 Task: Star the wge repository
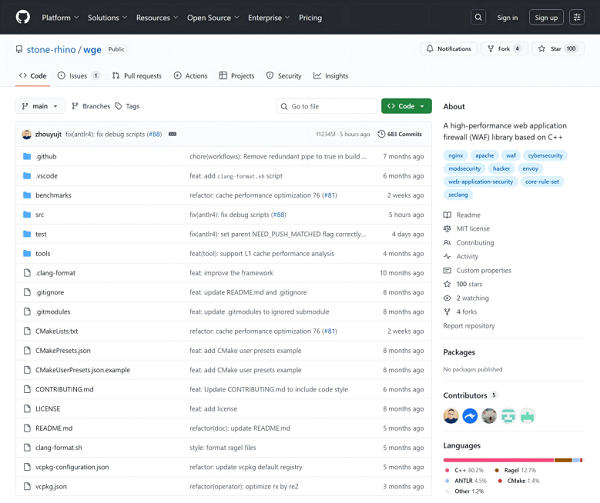pyautogui.click(x=558, y=48)
